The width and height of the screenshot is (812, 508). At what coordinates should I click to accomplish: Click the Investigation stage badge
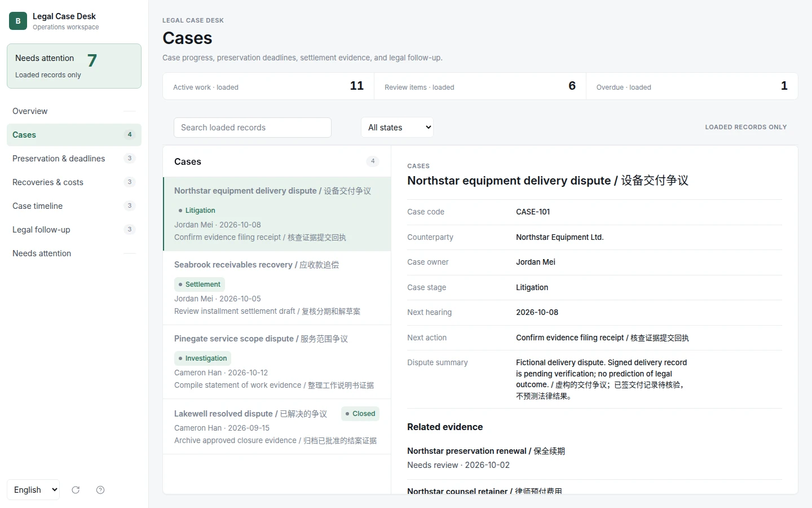point(202,358)
